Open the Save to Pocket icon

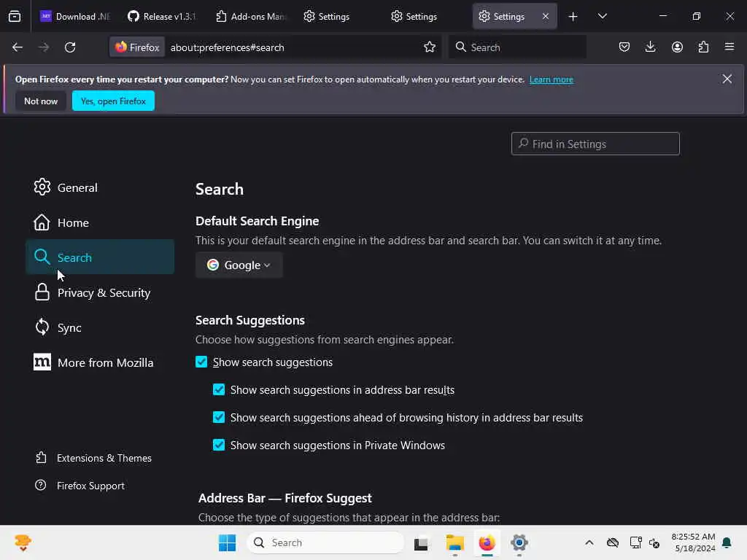tap(624, 47)
